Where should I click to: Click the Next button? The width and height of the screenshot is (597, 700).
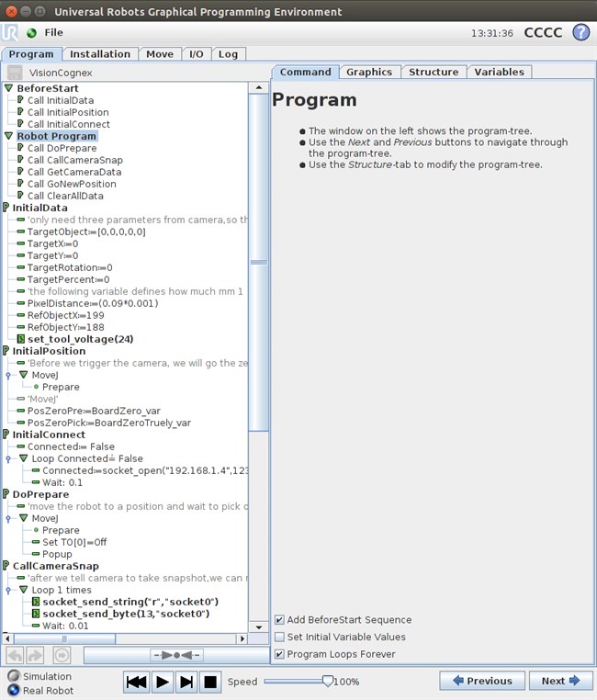[560, 681]
